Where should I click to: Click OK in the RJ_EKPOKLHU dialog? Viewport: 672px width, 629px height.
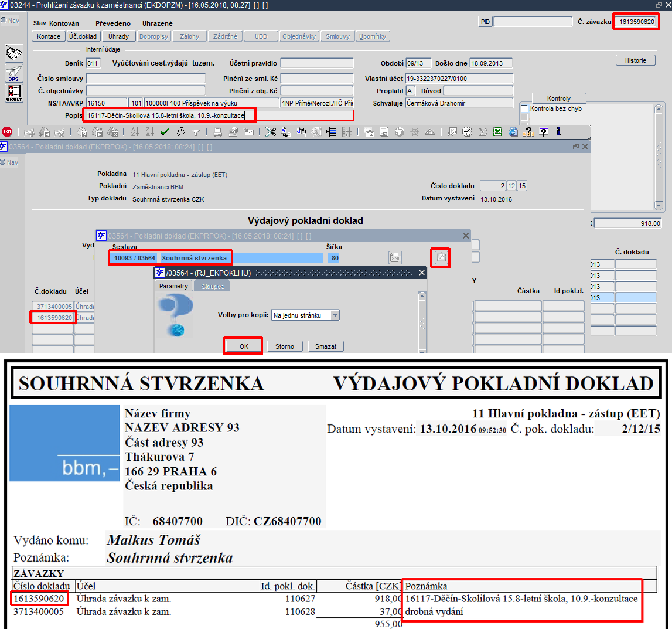pyautogui.click(x=244, y=346)
